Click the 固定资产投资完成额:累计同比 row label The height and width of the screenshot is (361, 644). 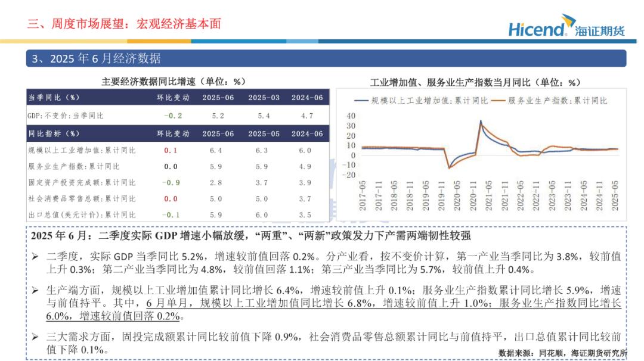point(82,182)
